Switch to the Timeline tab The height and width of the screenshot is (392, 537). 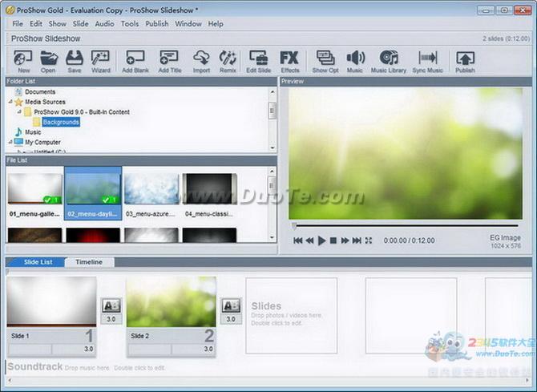[x=89, y=262]
